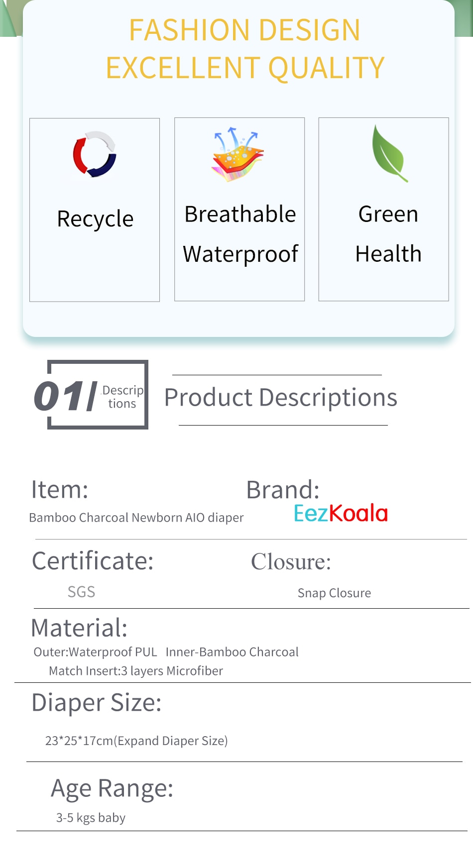Click the Product Descriptions title

click(x=281, y=397)
